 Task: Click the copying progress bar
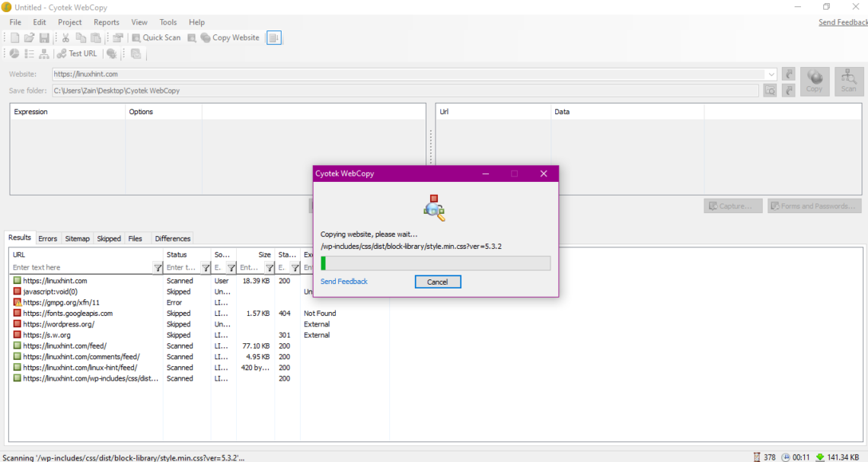[x=435, y=263]
